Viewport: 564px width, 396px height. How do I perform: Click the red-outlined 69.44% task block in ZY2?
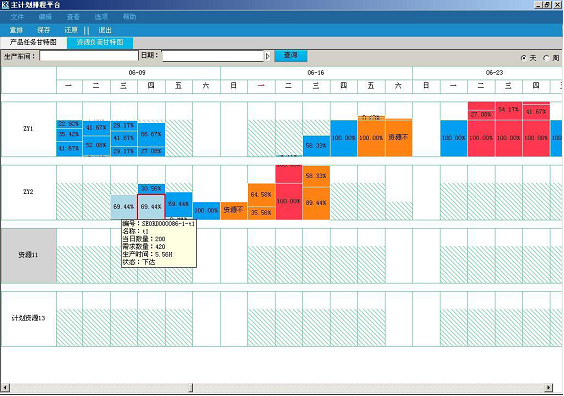(151, 207)
